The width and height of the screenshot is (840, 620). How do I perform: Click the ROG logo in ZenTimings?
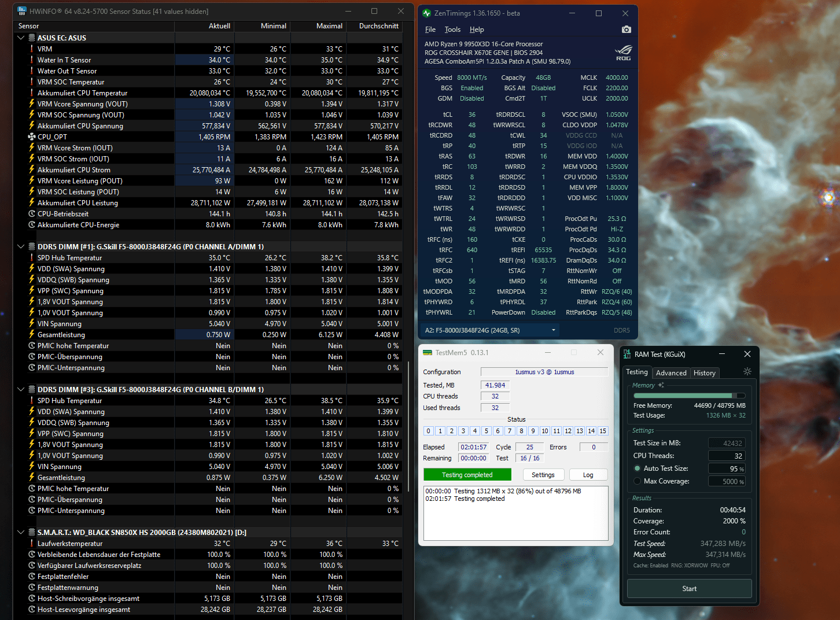[624, 53]
